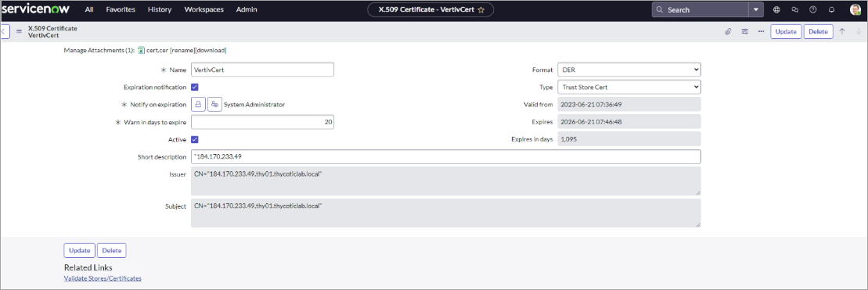Open the Admin menu
The image size is (868, 290).
[x=246, y=9]
